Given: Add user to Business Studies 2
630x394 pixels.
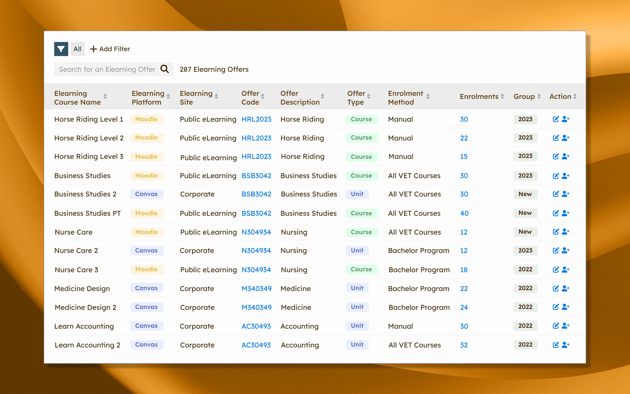Looking at the screenshot, I should point(565,194).
